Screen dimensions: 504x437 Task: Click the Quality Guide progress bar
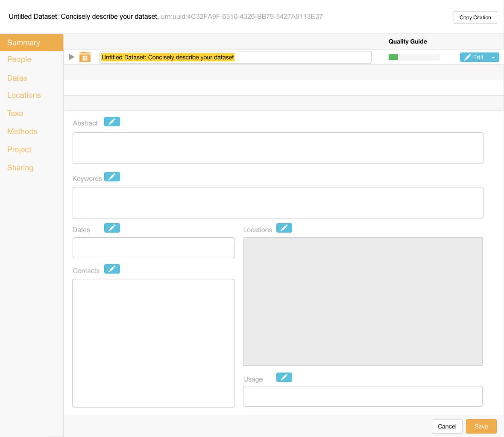click(413, 57)
